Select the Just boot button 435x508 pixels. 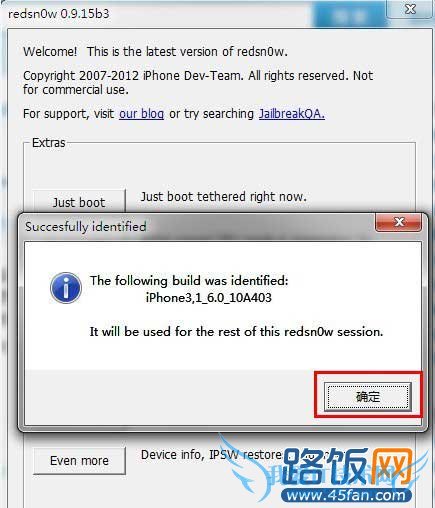[x=79, y=202]
